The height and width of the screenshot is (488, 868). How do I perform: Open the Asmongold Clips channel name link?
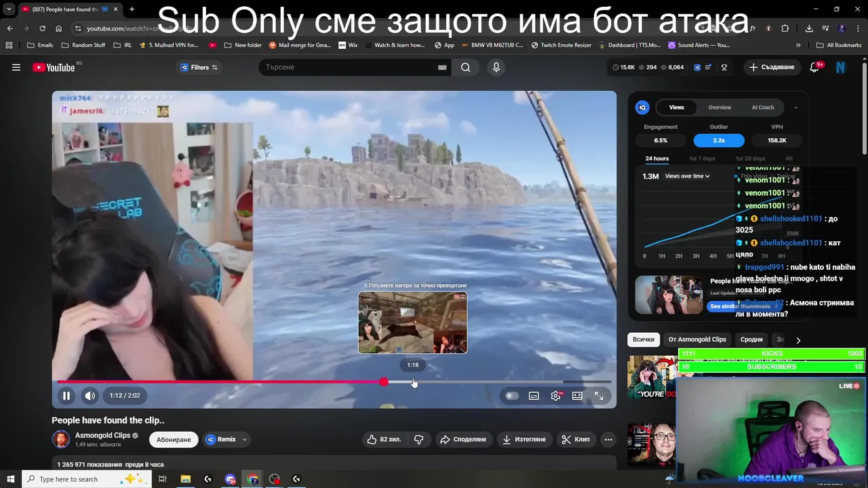pyautogui.click(x=102, y=435)
